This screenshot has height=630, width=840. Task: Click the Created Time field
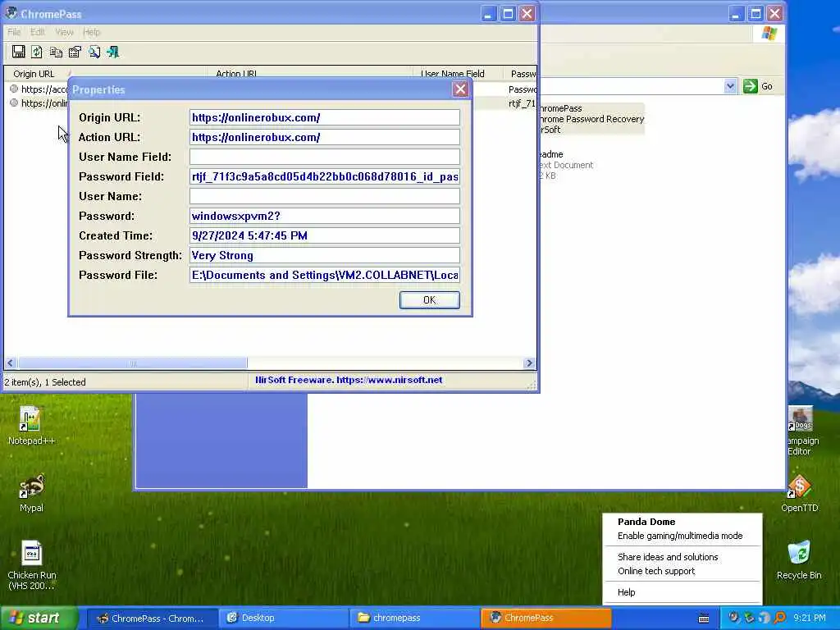[x=325, y=235]
